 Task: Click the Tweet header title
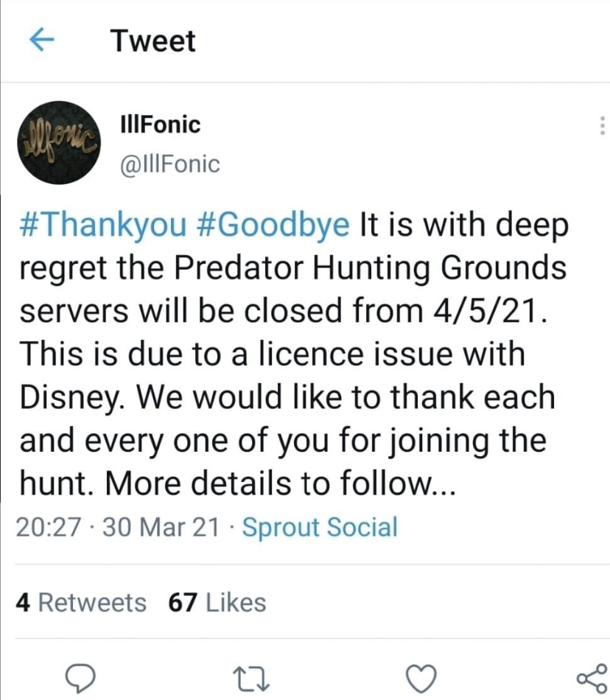click(x=153, y=41)
